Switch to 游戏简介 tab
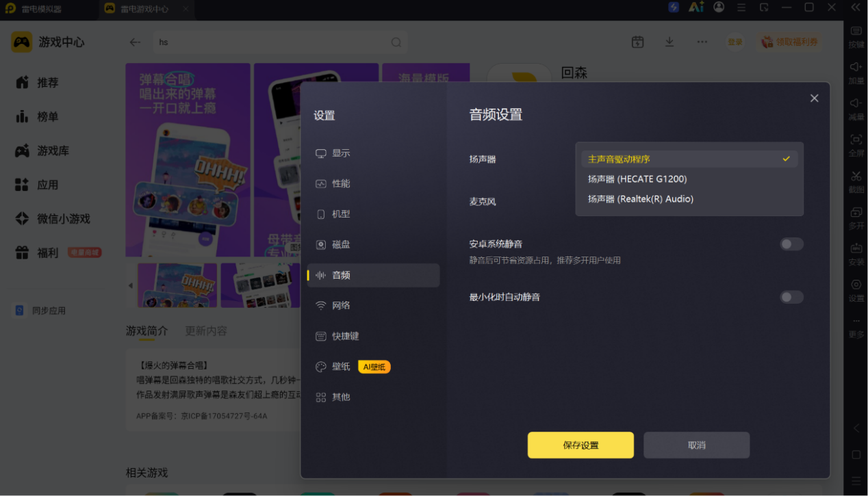The image size is (868, 496). pyautogui.click(x=146, y=331)
